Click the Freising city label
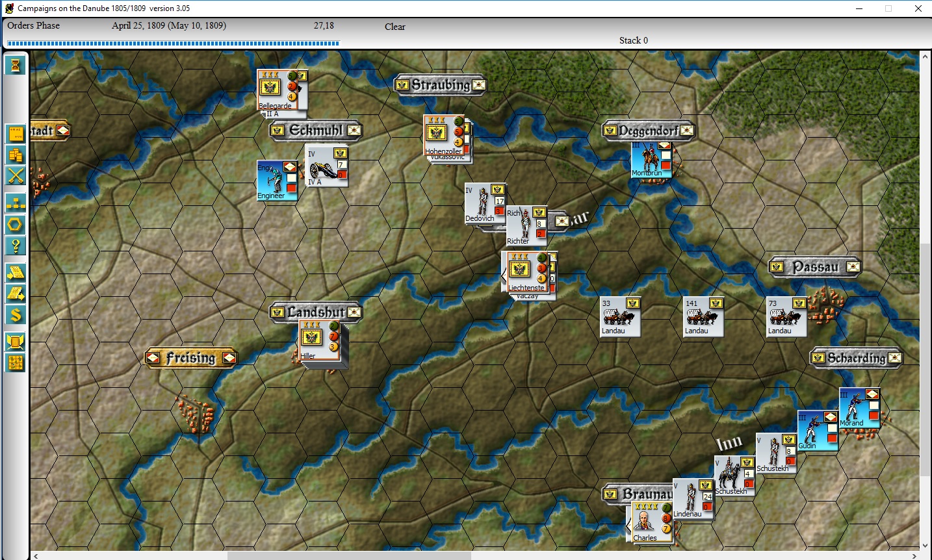This screenshot has width=932, height=560. pyautogui.click(x=190, y=358)
